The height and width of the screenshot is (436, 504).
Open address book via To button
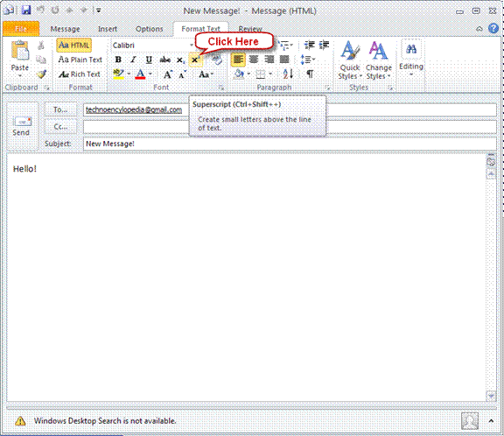60,109
